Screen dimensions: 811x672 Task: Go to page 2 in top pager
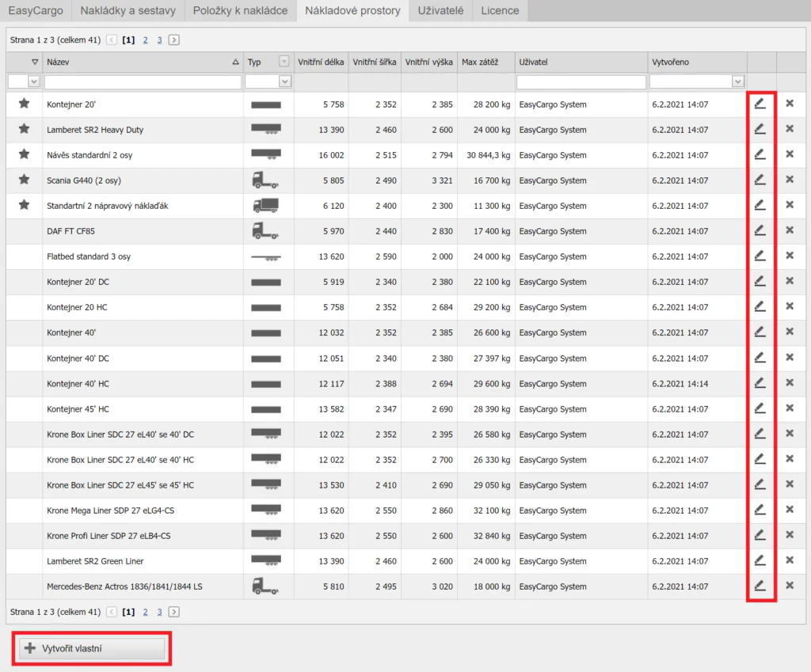coord(146,40)
